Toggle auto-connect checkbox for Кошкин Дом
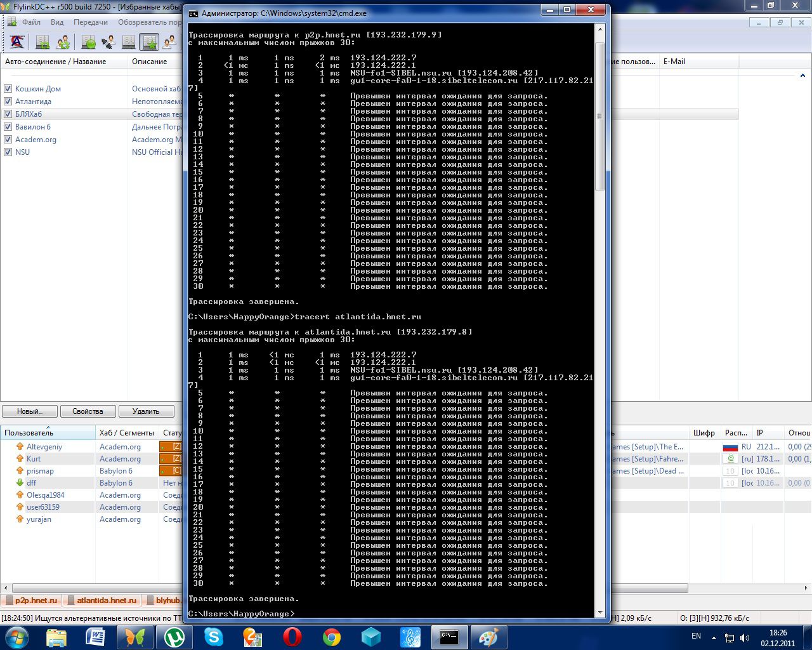Viewport: 812px width, 650px height. click(8, 89)
